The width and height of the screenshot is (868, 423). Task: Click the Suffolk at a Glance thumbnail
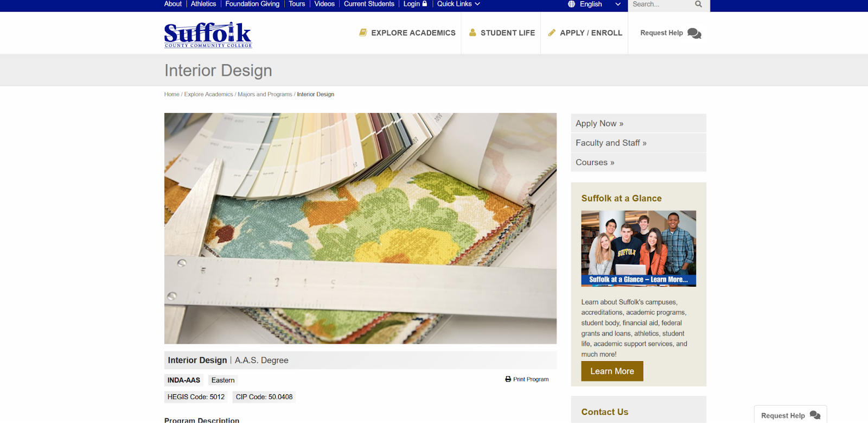coord(639,249)
